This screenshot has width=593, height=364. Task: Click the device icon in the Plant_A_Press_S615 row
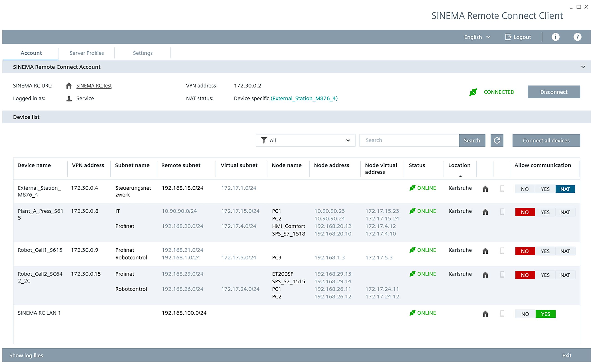[502, 212]
